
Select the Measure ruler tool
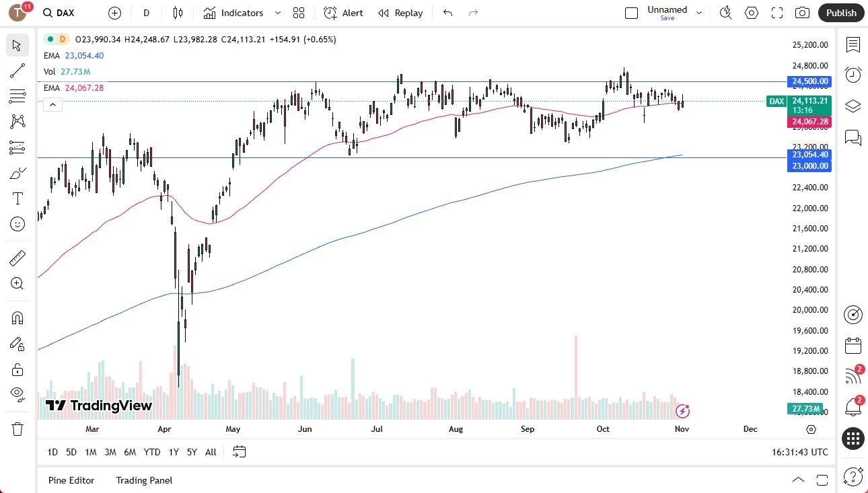(17, 258)
